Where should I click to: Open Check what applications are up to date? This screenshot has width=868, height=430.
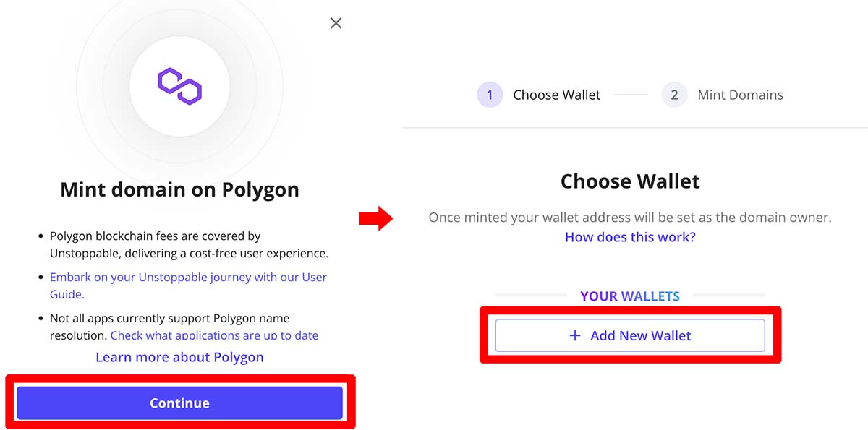click(214, 335)
